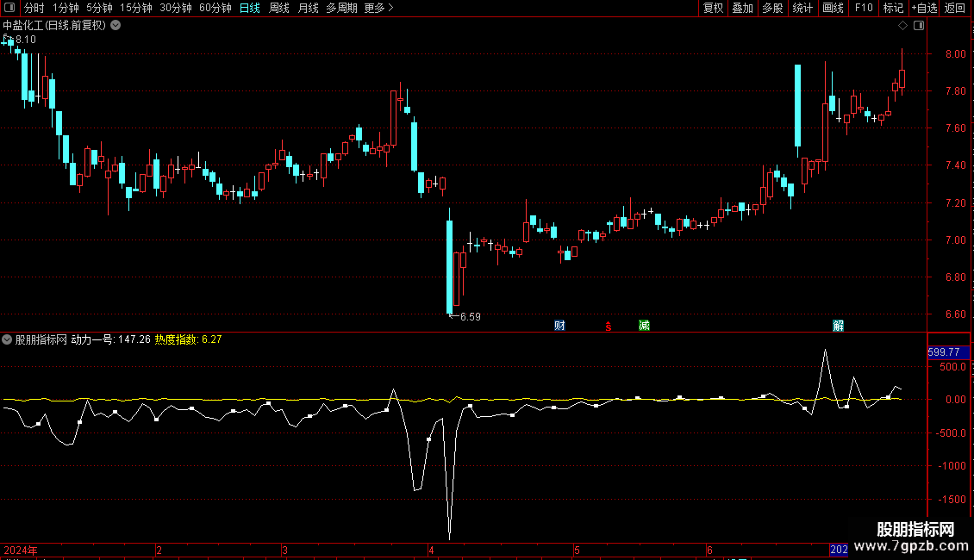Switch to the 分时 intraday chart tab
This screenshot has height=560, width=974.
34,8
